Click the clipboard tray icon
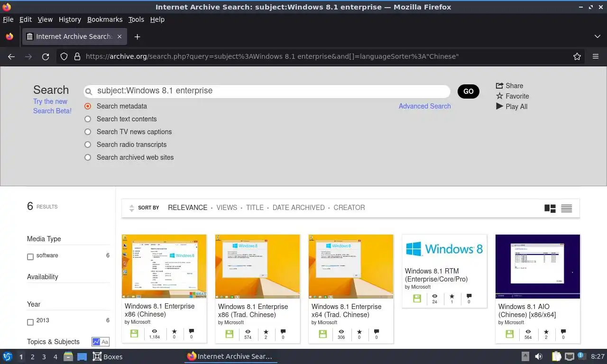The width and height of the screenshot is (607, 364). (x=556, y=356)
